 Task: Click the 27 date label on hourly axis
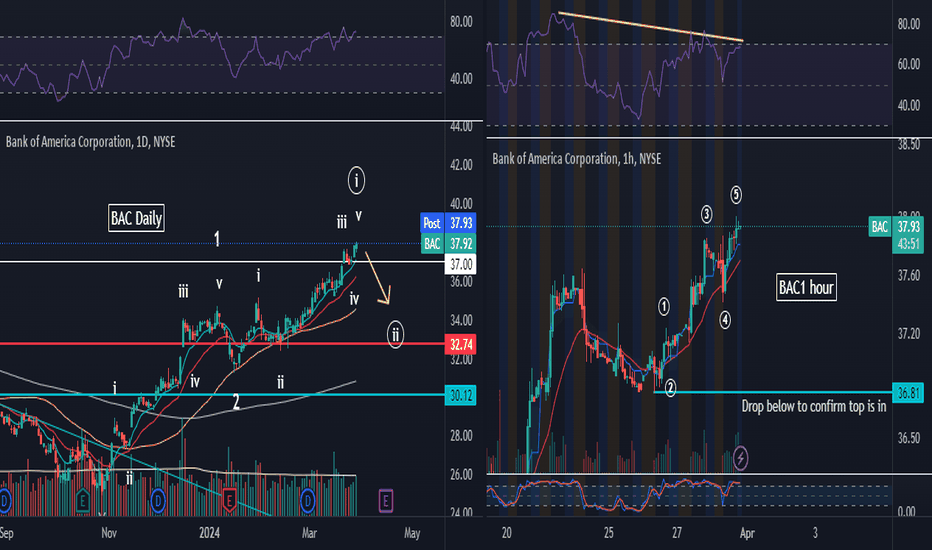point(677,533)
